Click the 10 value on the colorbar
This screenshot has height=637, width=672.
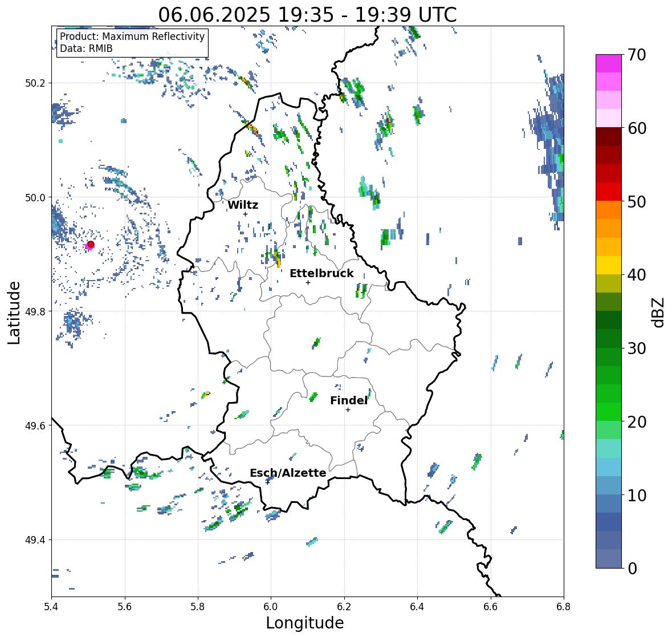[637, 495]
